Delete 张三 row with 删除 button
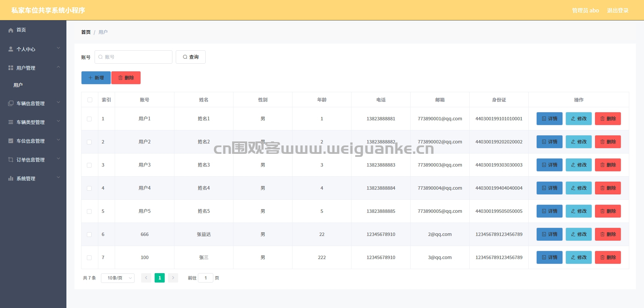The image size is (644, 308). pos(608,257)
